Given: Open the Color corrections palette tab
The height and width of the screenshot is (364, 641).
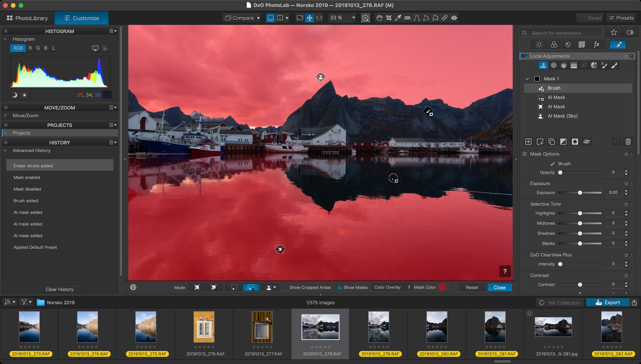Looking at the screenshot, I should (x=554, y=45).
